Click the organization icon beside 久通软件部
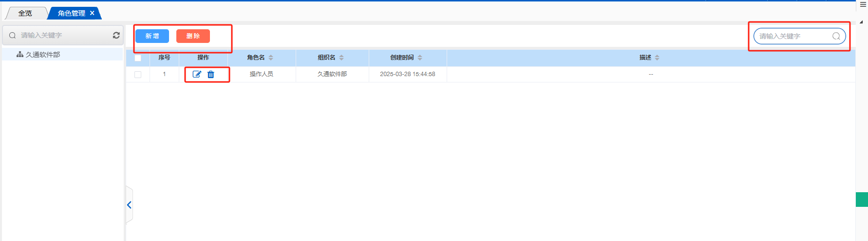This screenshot has height=241, width=868. coord(20,55)
